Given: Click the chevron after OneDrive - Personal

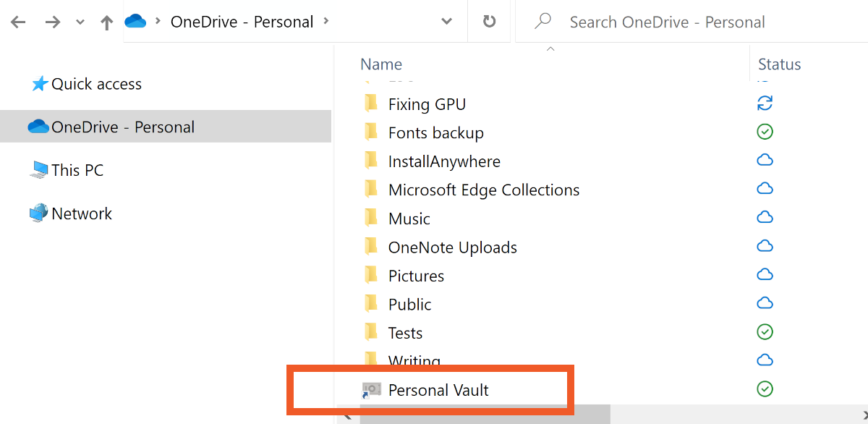Looking at the screenshot, I should (326, 21).
